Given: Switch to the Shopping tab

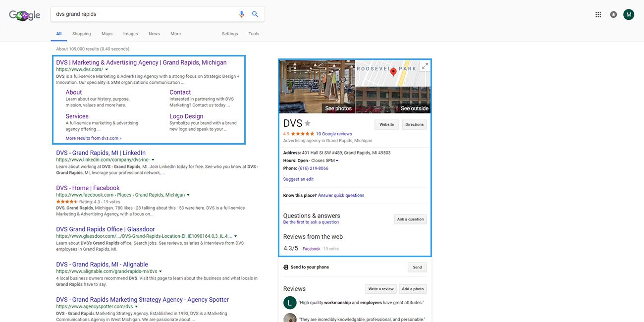Looking at the screenshot, I should [x=81, y=34].
